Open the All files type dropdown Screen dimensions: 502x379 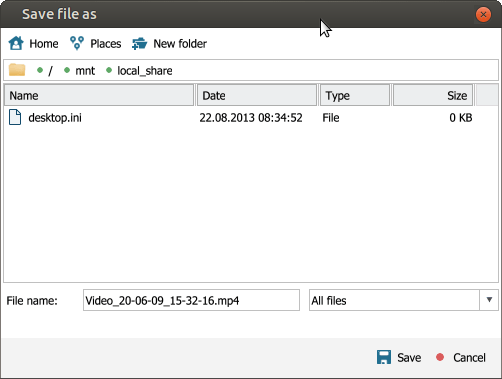pos(404,300)
